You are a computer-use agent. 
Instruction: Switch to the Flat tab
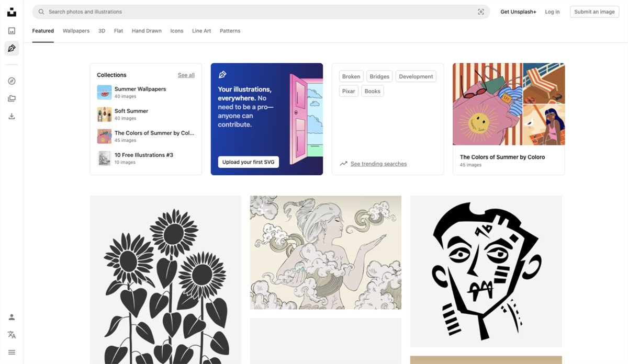pyautogui.click(x=119, y=31)
